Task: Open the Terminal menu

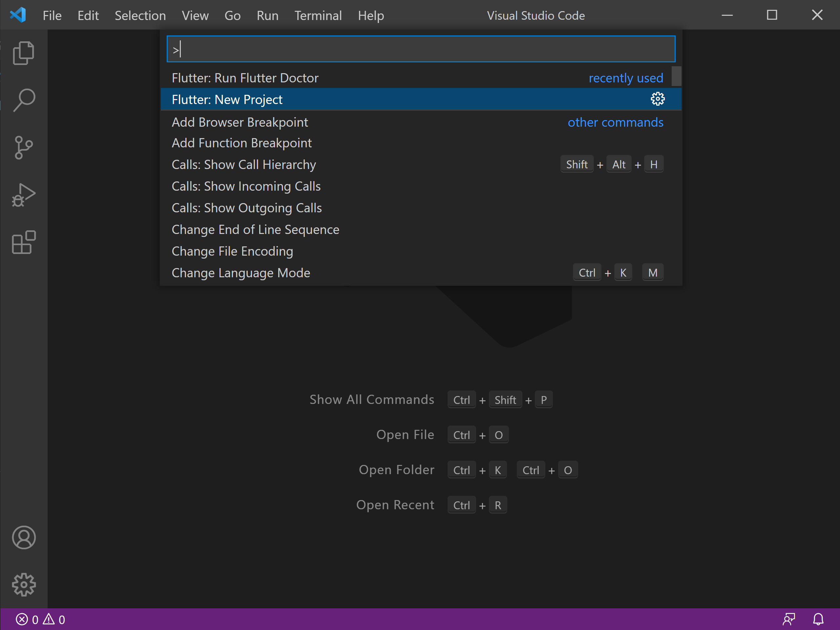Action: pyautogui.click(x=318, y=15)
